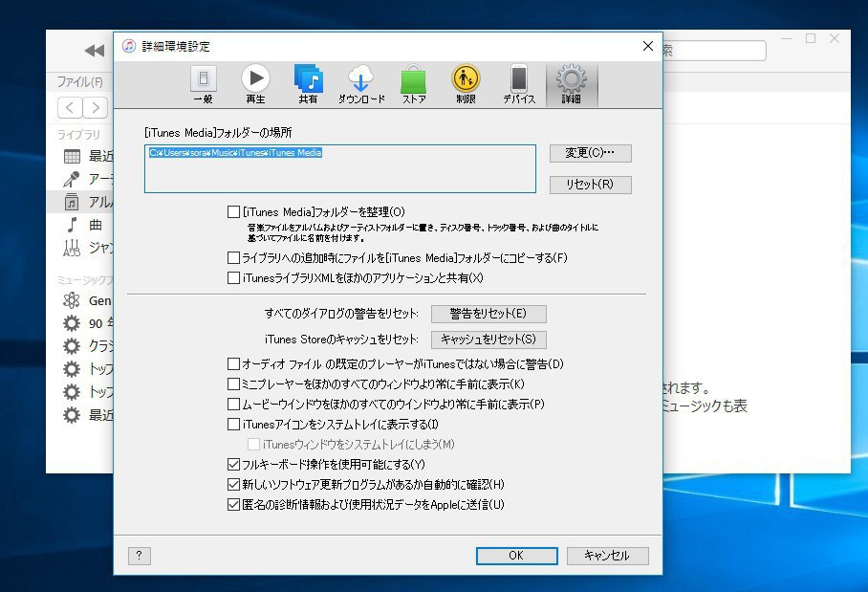Open the 一般 (General) preferences tab
This screenshot has height=592, width=868.
pos(204,84)
